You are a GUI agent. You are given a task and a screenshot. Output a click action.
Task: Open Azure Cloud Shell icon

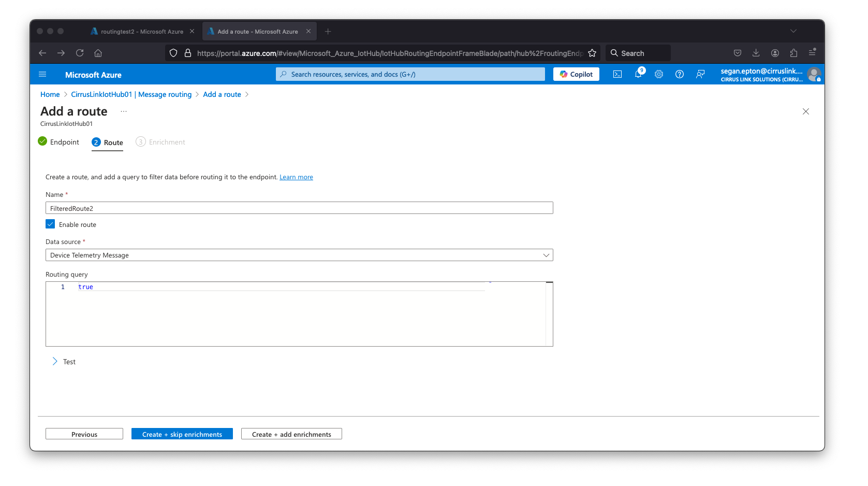click(x=617, y=75)
